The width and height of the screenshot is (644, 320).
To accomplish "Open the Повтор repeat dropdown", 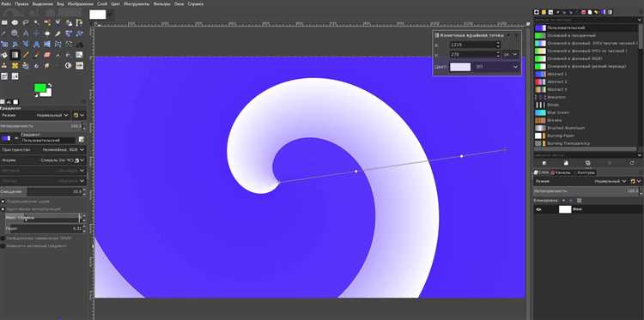I will tap(43, 181).
